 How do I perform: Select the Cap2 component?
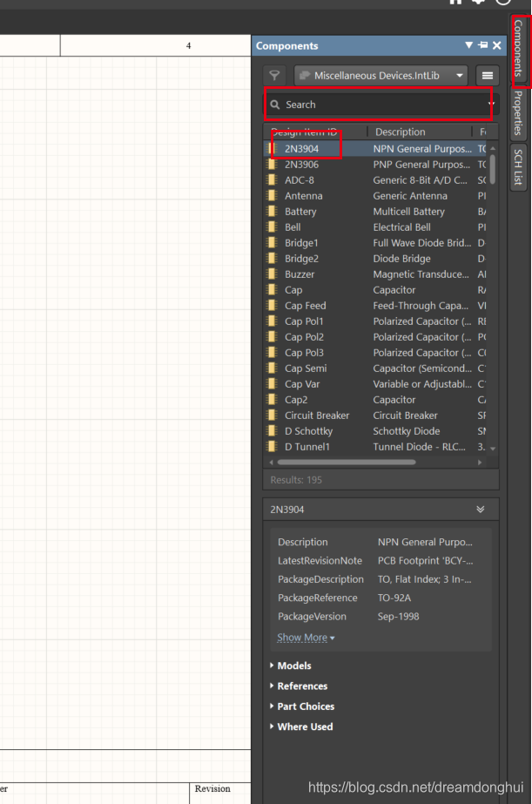pos(375,400)
